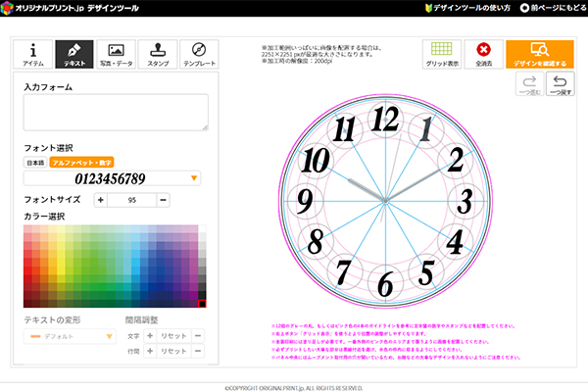Click the 入力フォーム text input box
This screenshot has width=588, height=392.
tap(116, 113)
